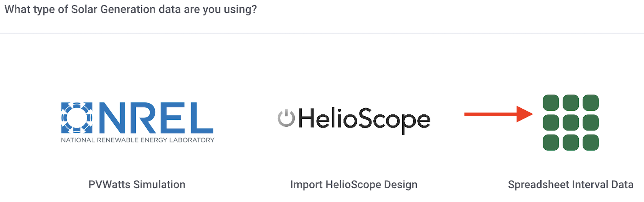Image resolution: width=644 pixels, height=202 pixels.
Task: Open PVWatts Simulation label
Action: point(137,185)
